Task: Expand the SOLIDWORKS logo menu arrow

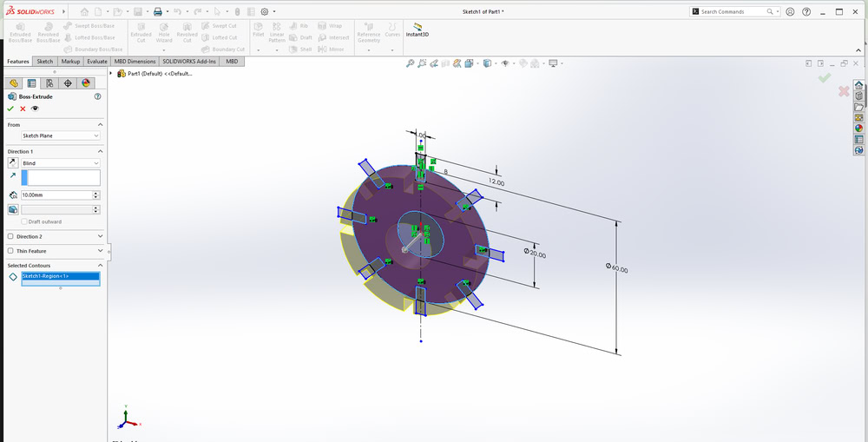Action: click(63, 11)
